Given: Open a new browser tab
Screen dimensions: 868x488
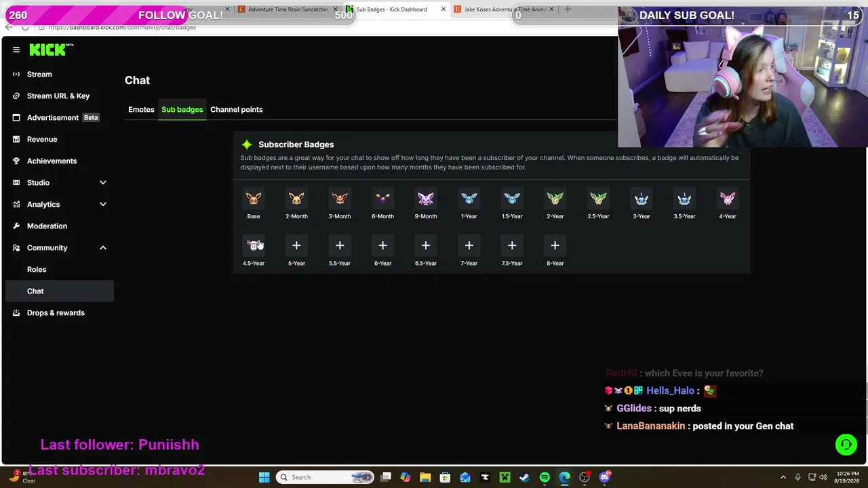Looking at the screenshot, I should pos(568,9).
